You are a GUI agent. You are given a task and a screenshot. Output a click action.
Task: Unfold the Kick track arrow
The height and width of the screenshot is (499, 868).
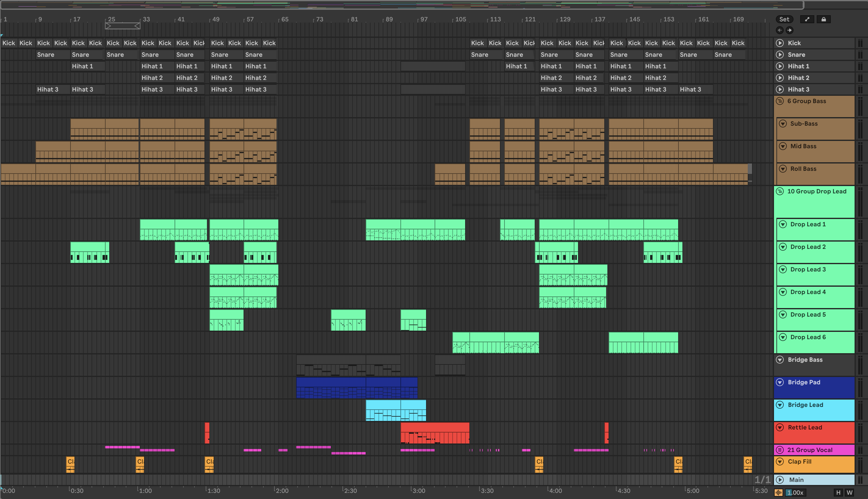pyautogui.click(x=780, y=43)
